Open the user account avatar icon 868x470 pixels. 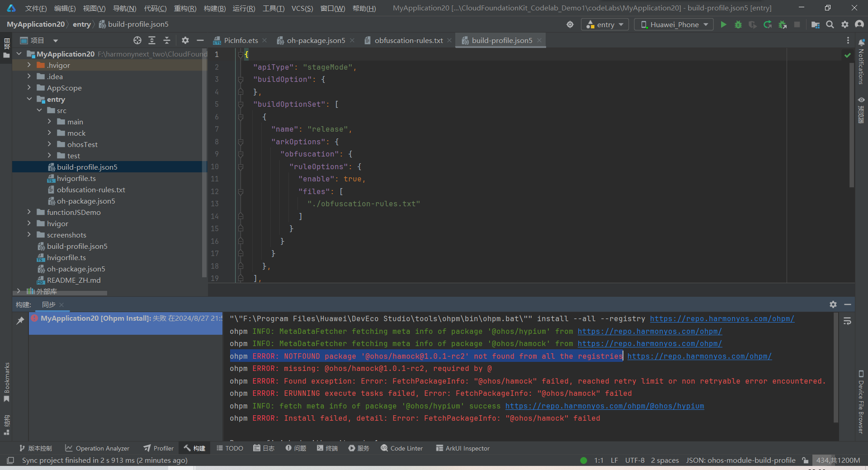coord(859,24)
